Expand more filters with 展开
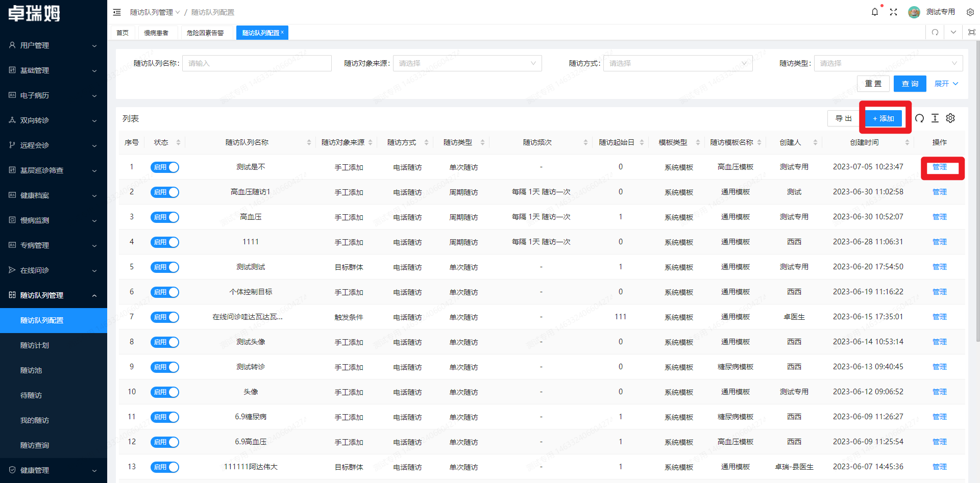Image resolution: width=980 pixels, height=483 pixels. [946, 84]
